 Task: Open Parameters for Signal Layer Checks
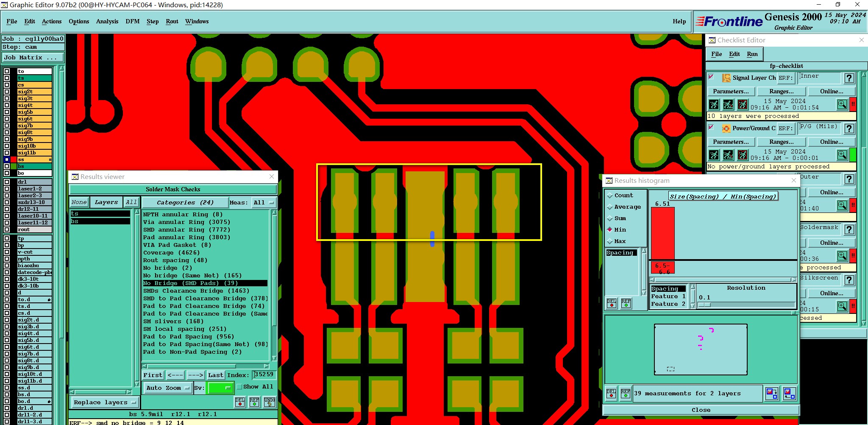coord(731,92)
